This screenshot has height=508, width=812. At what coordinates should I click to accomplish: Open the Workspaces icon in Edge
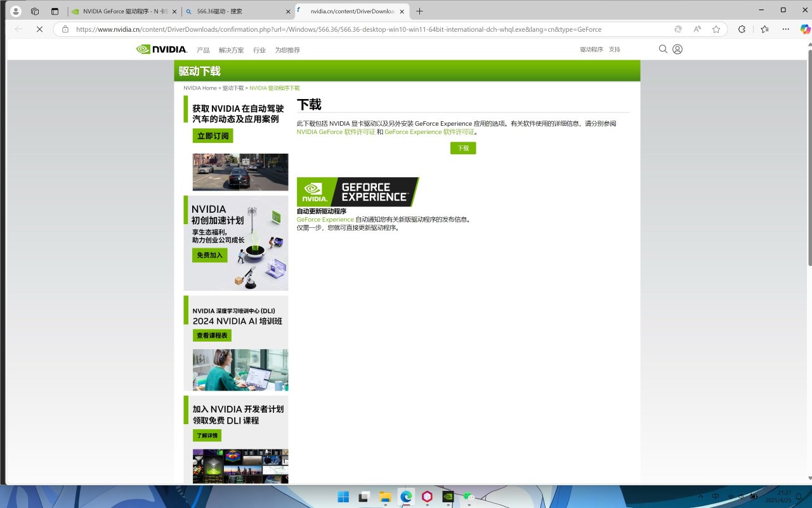pos(35,11)
